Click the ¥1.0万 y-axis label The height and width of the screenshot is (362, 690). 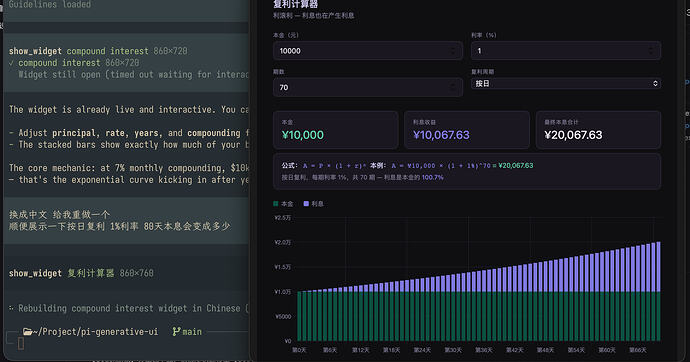pyautogui.click(x=283, y=292)
